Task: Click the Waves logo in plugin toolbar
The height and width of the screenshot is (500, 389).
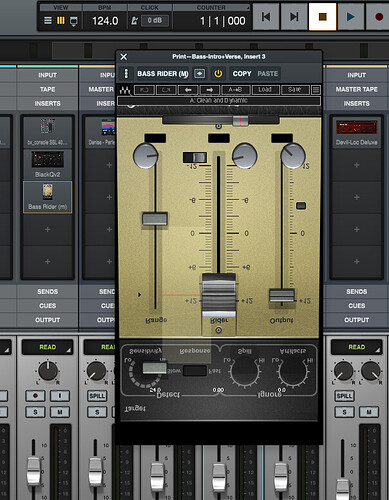Action: [125, 90]
